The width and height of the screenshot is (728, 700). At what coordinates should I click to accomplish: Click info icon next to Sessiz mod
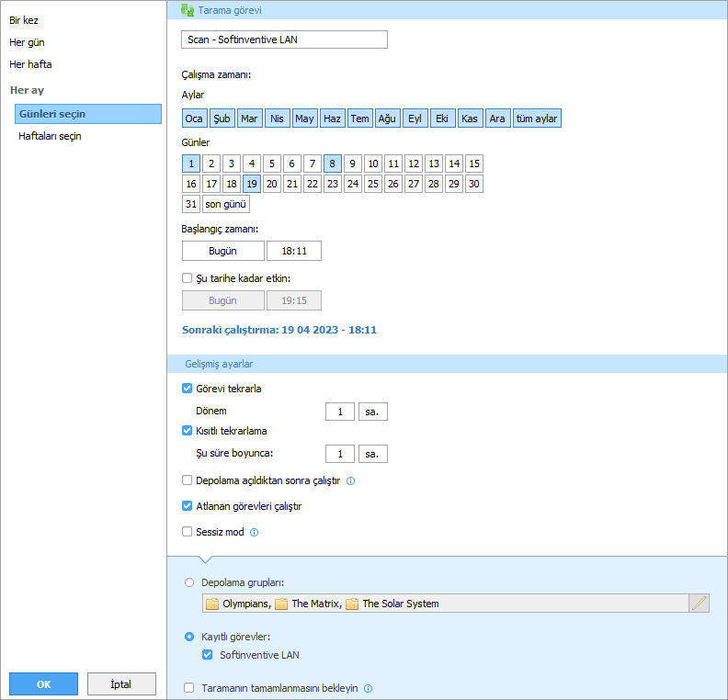(x=255, y=532)
